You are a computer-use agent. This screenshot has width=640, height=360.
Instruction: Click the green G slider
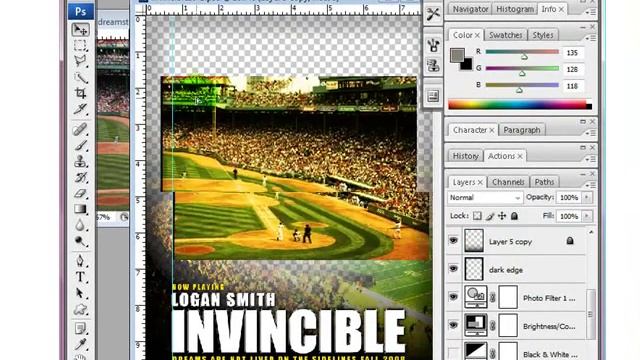522,69
